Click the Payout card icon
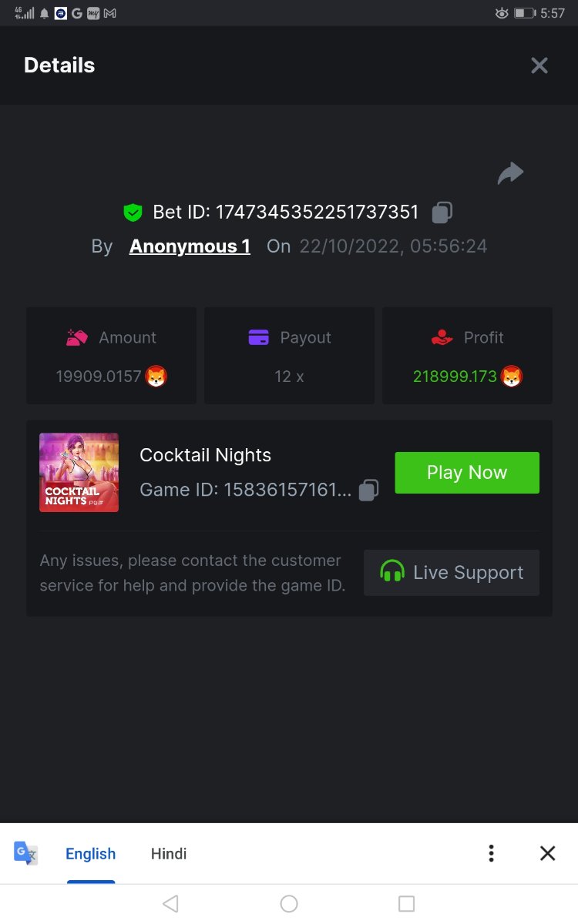Viewport: 578px width, 924px height. point(259,337)
